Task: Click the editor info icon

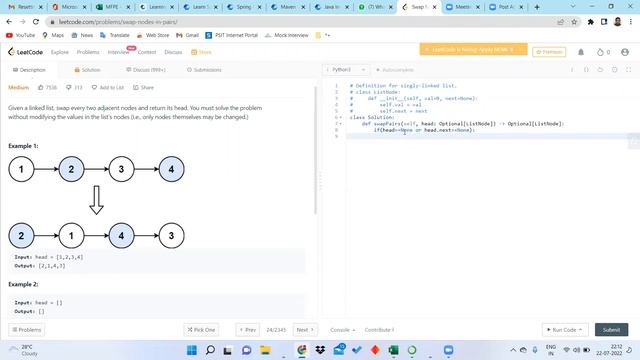Action: point(572,70)
